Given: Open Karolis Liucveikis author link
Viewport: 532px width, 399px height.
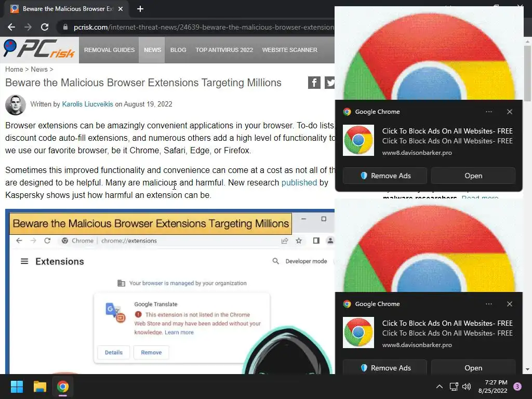Looking at the screenshot, I should point(87,104).
